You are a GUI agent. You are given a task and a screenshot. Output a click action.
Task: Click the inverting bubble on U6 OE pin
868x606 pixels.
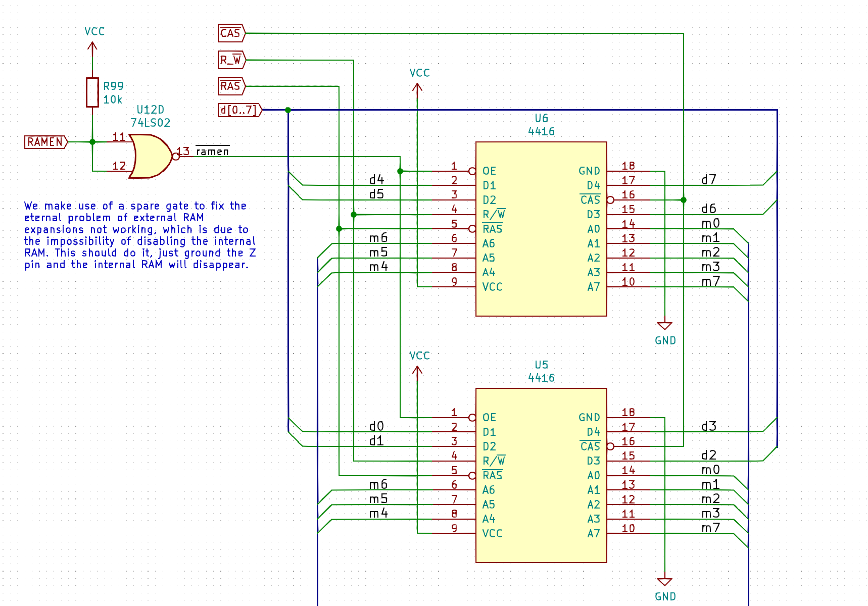tap(472, 171)
